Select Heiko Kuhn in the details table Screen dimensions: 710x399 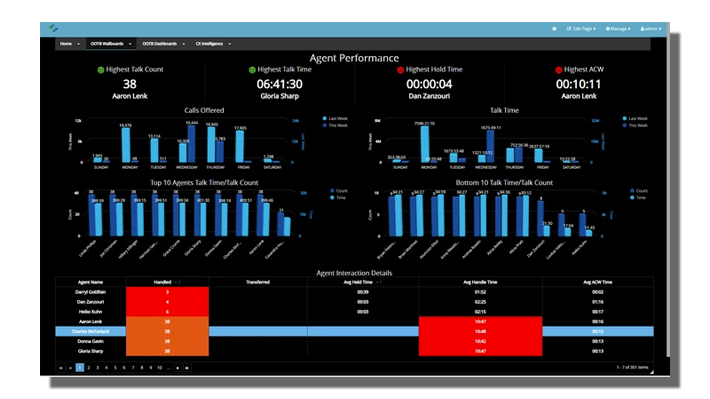click(91, 312)
